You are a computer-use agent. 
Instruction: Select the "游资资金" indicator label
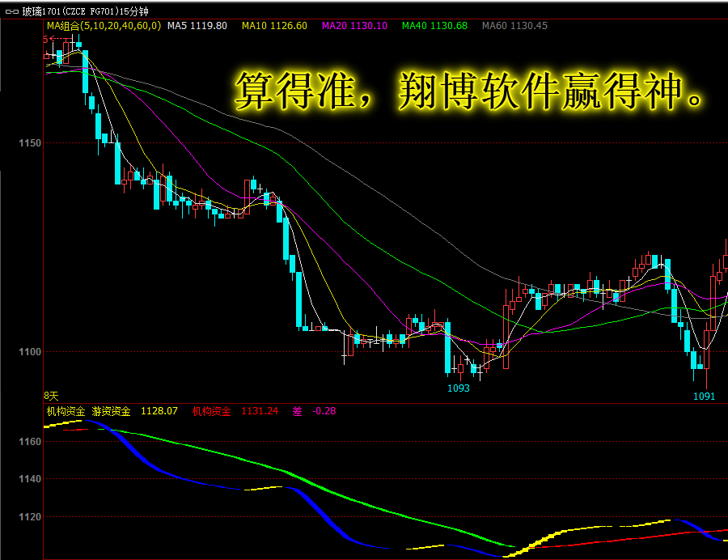point(111,411)
